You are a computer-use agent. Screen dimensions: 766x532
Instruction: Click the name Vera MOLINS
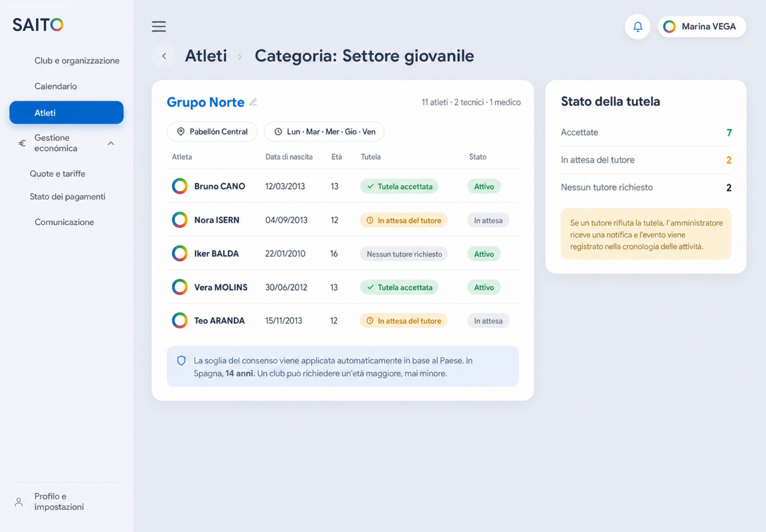coord(221,287)
